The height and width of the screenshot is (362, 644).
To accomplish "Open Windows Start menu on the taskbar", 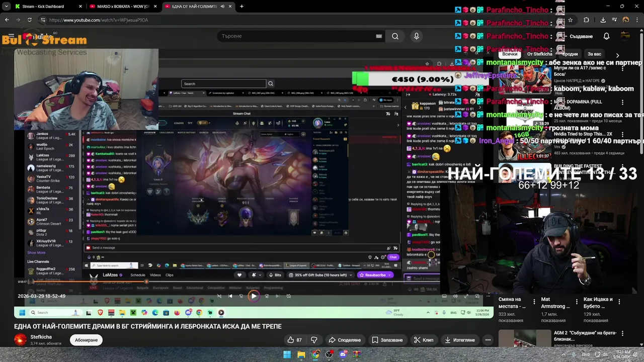I will [287, 354].
